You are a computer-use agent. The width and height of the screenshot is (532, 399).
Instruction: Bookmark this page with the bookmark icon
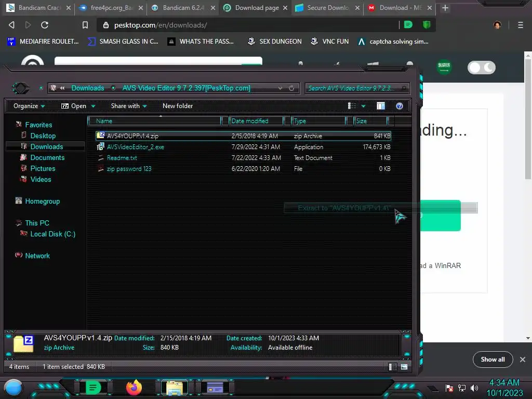[x=85, y=25]
